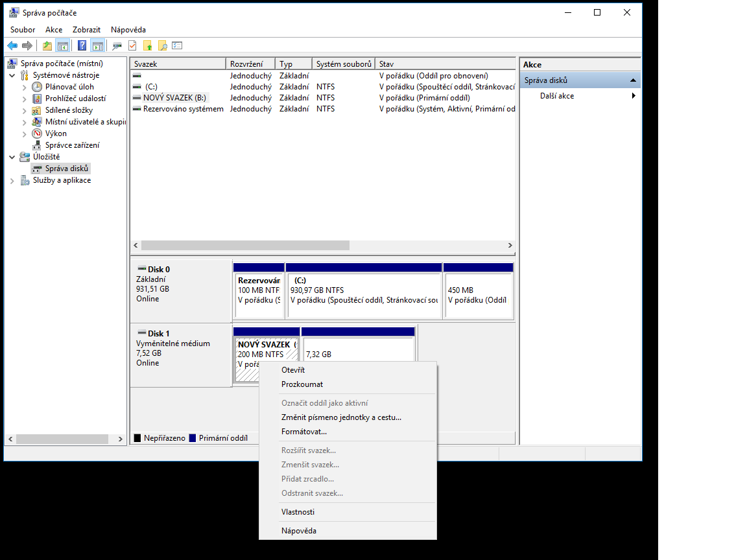Expand the Další akce submenu arrow

point(633,96)
